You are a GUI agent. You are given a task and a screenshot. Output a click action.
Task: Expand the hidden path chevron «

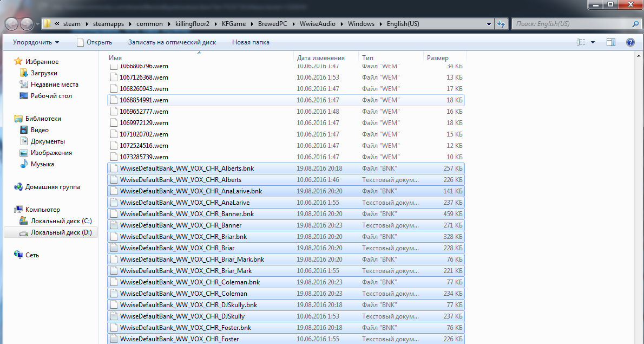pos(57,24)
